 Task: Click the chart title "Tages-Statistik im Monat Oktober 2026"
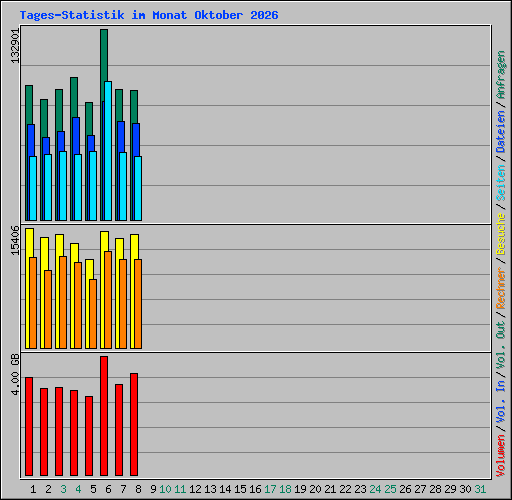pyautogui.click(x=149, y=15)
